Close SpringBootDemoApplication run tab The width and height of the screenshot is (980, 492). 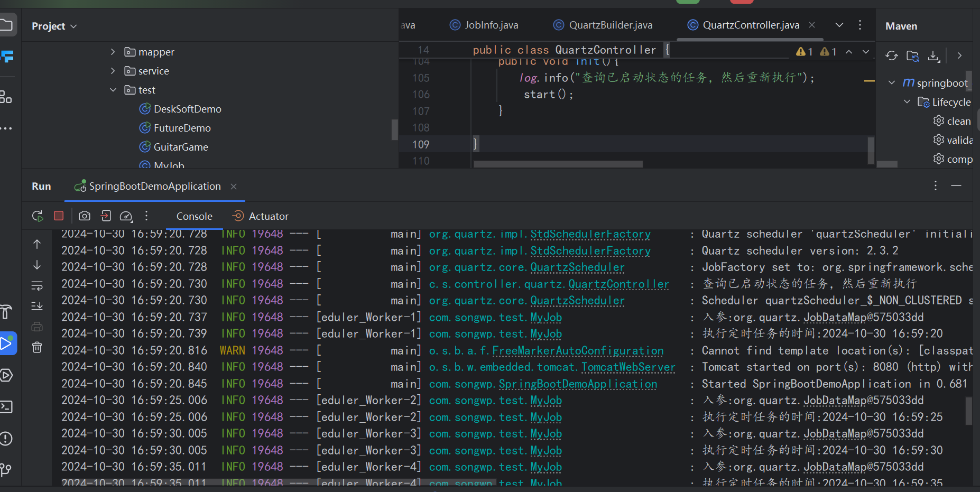pyautogui.click(x=234, y=187)
